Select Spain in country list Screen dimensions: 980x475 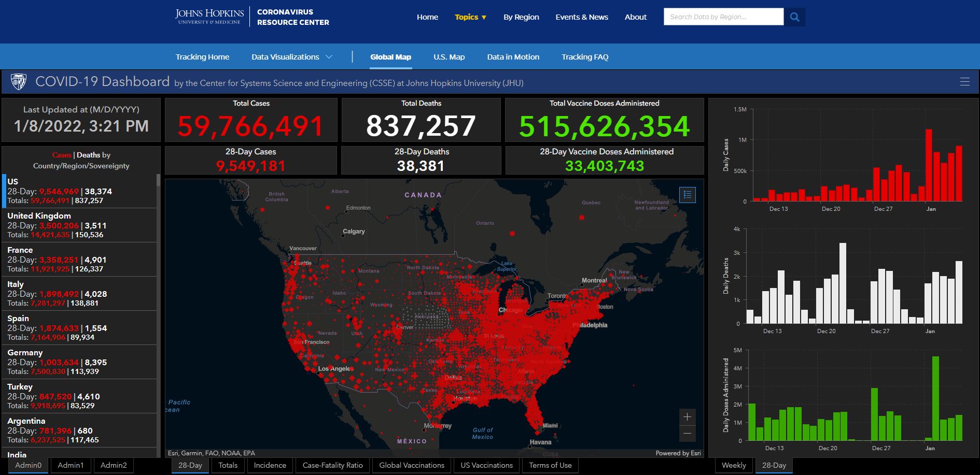[79, 327]
